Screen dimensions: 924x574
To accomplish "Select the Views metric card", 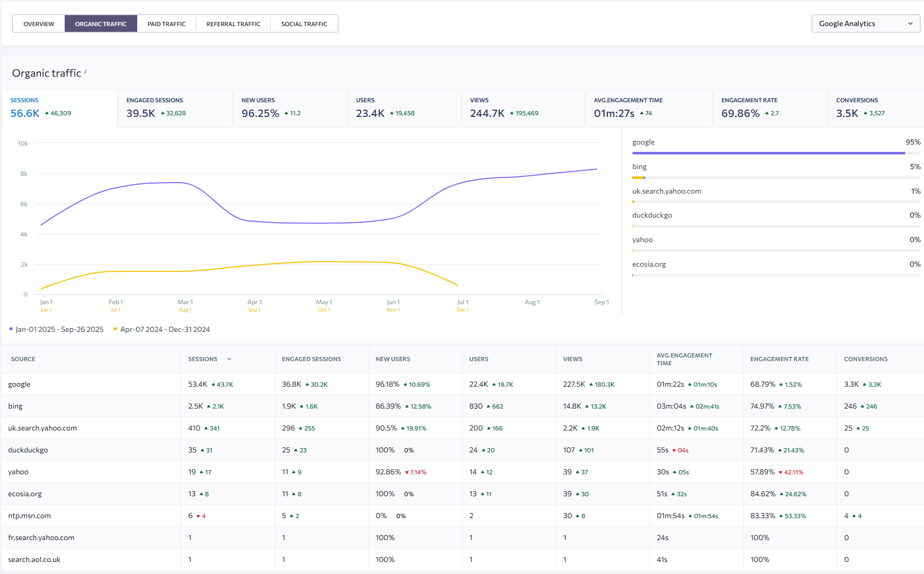I will click(x=523, y=108).
